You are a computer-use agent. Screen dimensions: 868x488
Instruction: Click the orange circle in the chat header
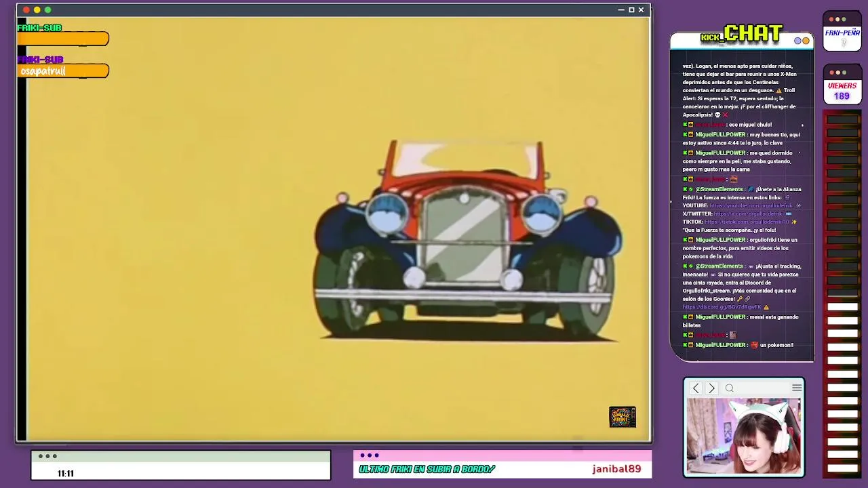click(806, 41)
